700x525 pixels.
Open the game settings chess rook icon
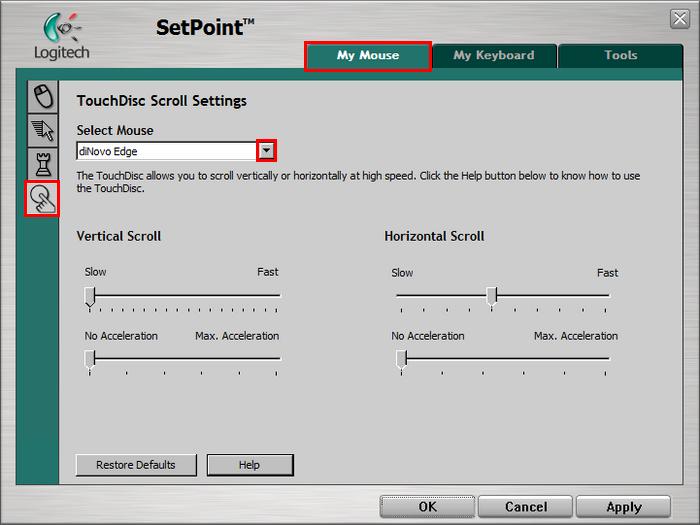tap(43, 164)
